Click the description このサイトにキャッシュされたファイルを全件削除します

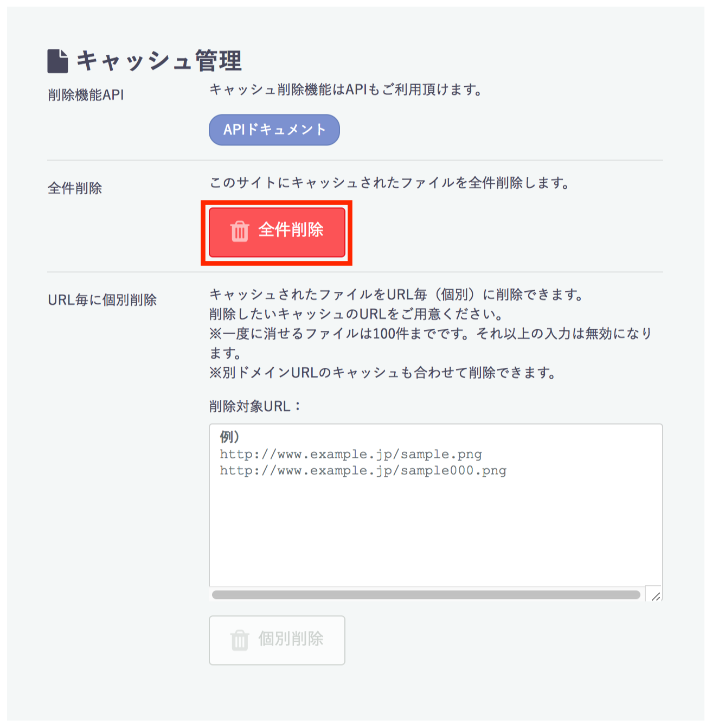click(389, 183)
